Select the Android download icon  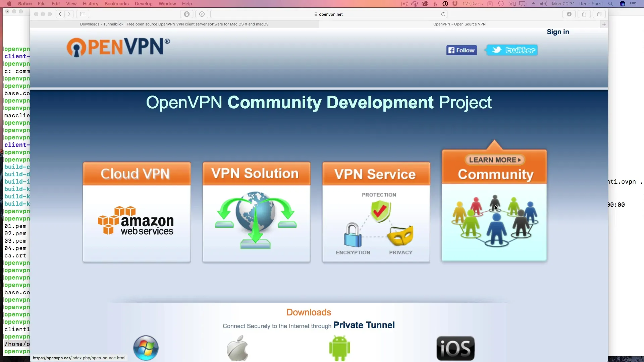pos(339,349)
